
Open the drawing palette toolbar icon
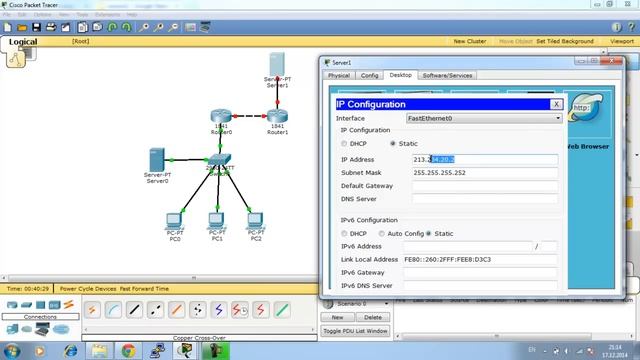click(190, 27)
